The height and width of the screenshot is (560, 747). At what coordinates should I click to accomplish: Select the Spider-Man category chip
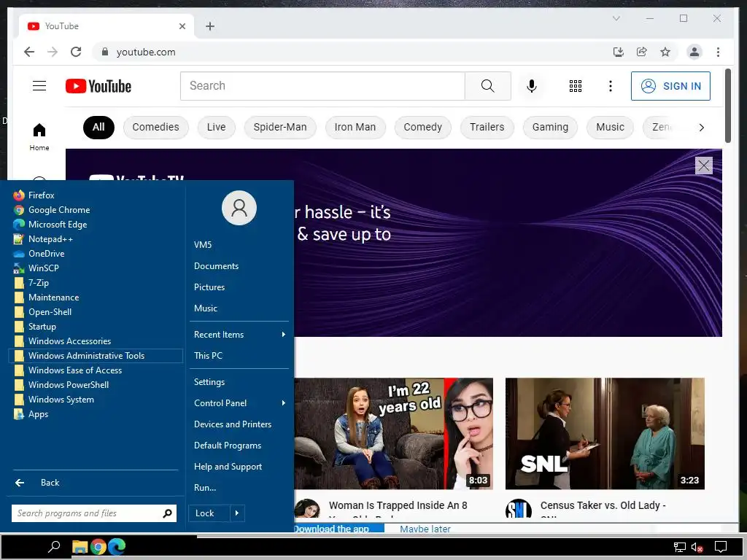[x=280, y=127]
